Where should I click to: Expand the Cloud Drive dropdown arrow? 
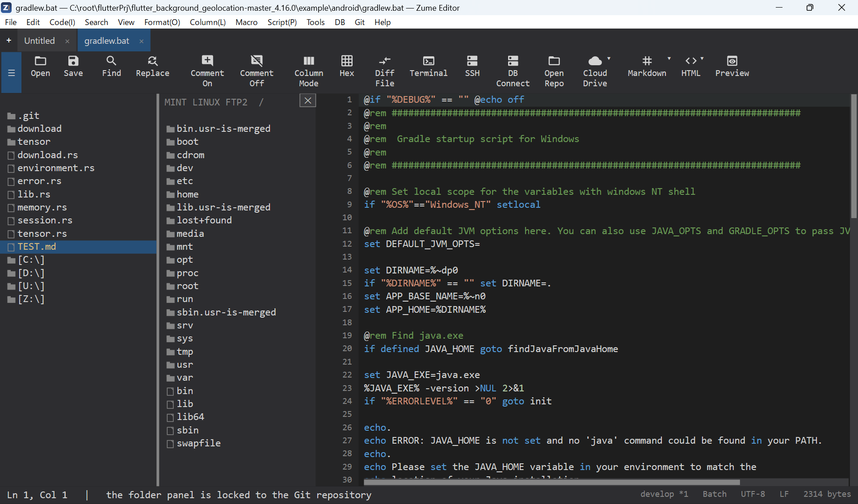609,59
